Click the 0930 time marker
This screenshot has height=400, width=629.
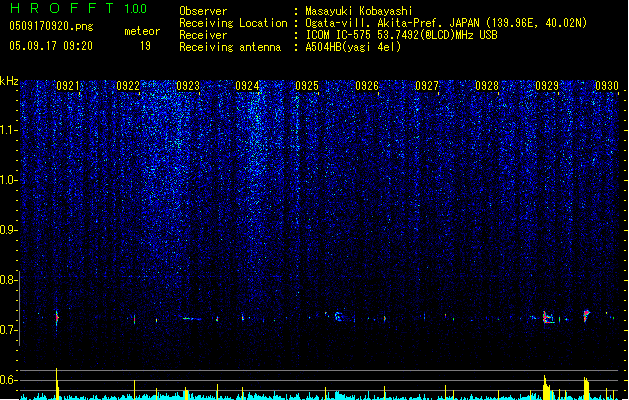pyautogui.click(x=607, y=85)
